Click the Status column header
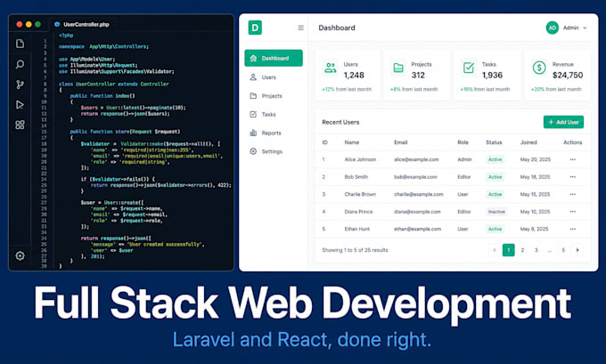 494,142
